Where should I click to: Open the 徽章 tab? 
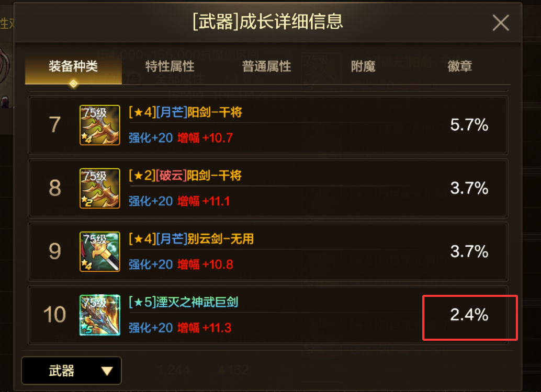click(x=459, y=66)
